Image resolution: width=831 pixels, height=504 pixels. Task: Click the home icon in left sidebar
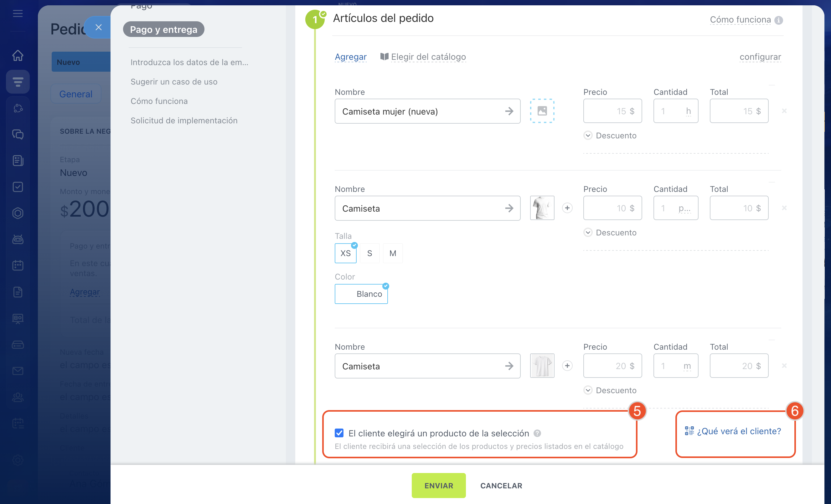click(x=18, y=55)
